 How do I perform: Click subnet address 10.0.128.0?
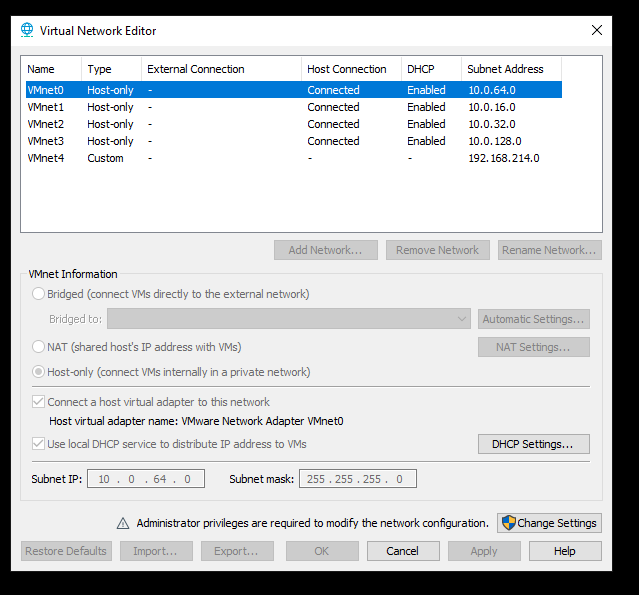tap(495, 141)
